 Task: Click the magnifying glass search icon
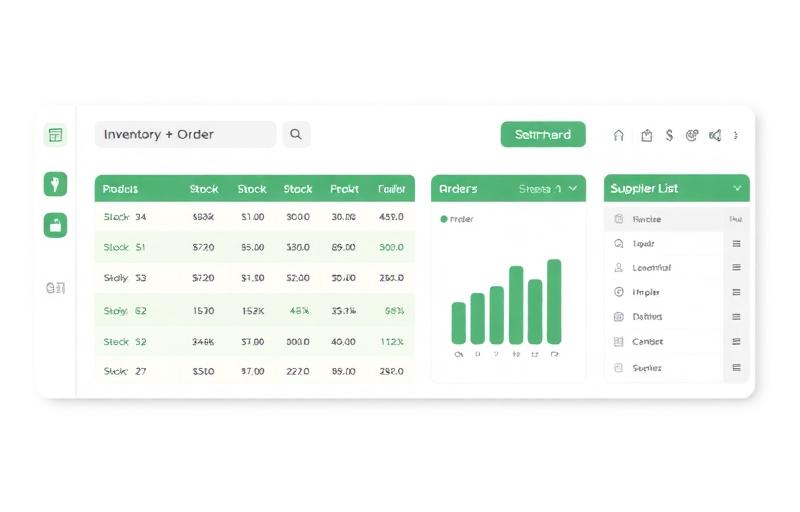pyautogui.click(x=296, y=135)
